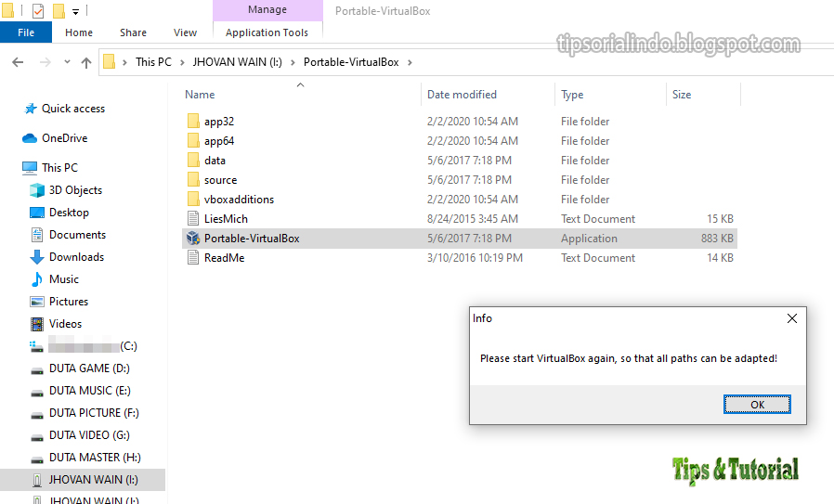Click the LiesMich text document icon
Image resolution: width=834 pixels, height=504 pixels.
coord(193,218)
